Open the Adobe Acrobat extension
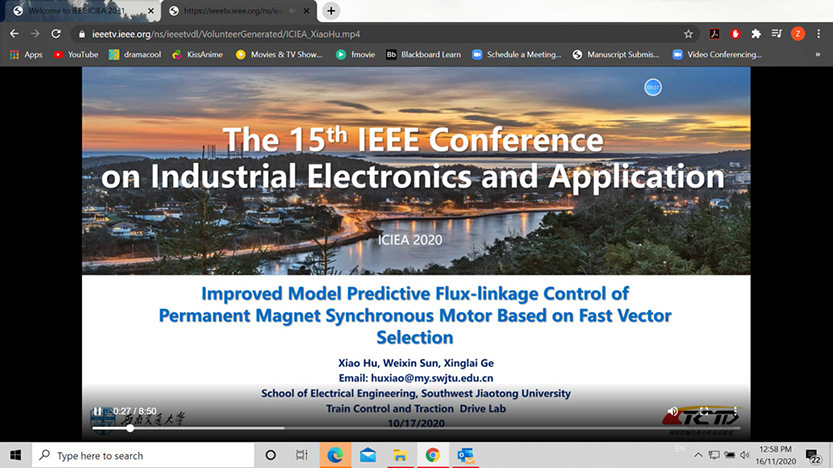This screenshot has height=468, width=833. click(x=715, y=34)
